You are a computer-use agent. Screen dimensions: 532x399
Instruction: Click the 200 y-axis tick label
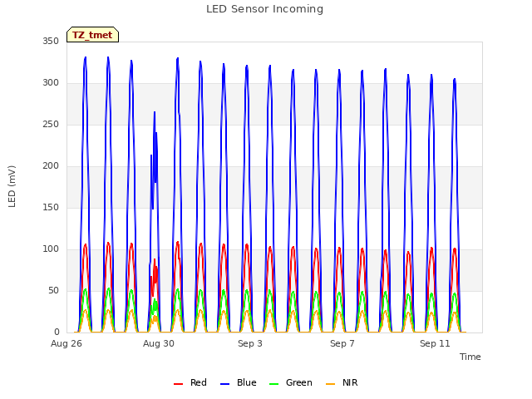click(x=51, y=166)
